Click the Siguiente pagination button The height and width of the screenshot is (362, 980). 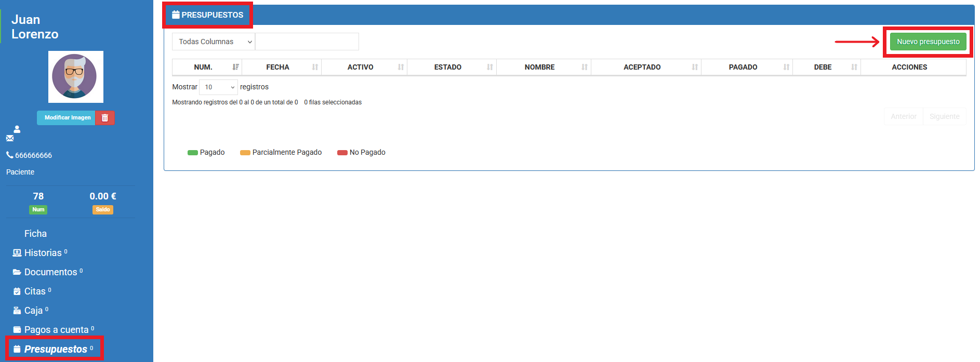pos(945,116)
